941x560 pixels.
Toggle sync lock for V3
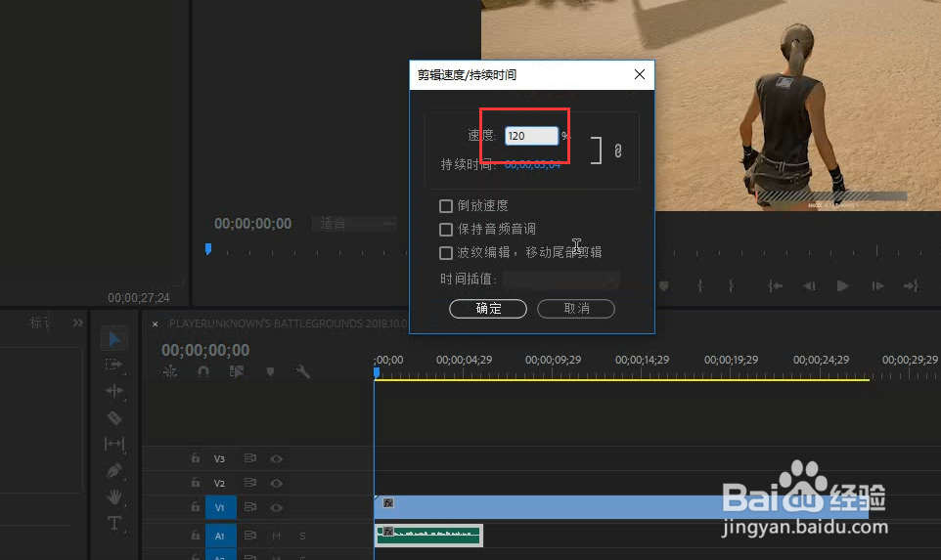[x=249, y=458]
